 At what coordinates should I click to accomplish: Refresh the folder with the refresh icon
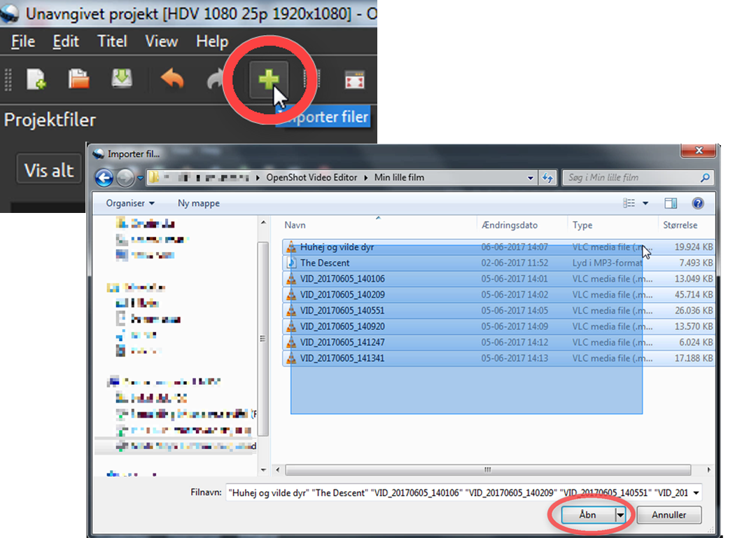547,177
